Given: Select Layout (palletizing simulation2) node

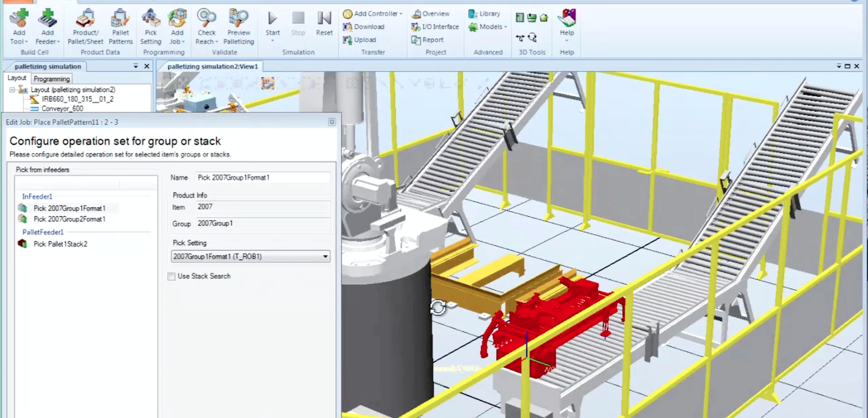Looking at the screenshot, I should point(73,90).
